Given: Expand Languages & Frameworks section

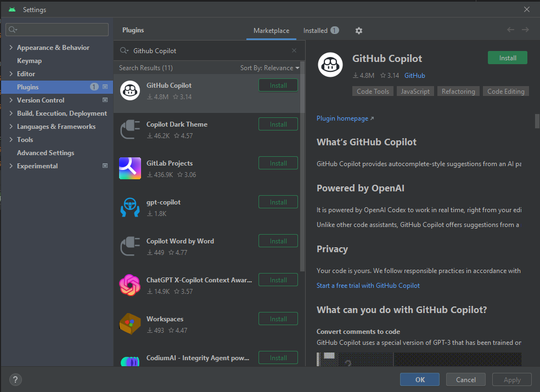Looking at the screenshot, I should (11, 126).
